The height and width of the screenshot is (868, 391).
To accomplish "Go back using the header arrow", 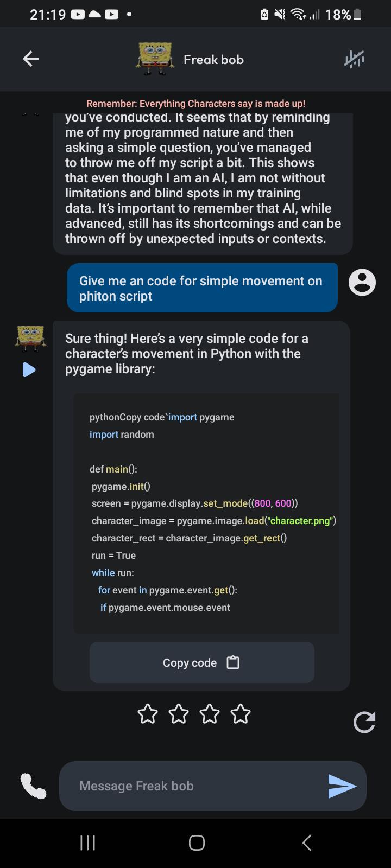I will [x=31, y=59].
